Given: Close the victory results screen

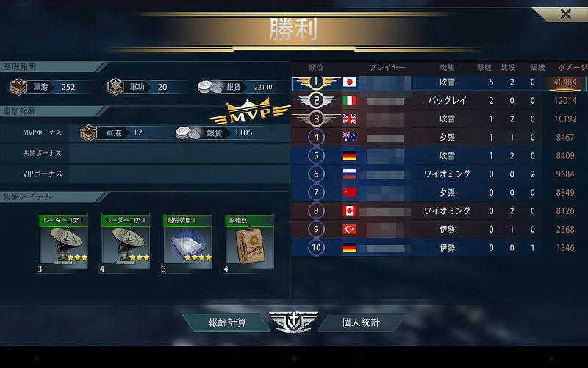Looking at the screenshot, I should (x=565, y=14).
